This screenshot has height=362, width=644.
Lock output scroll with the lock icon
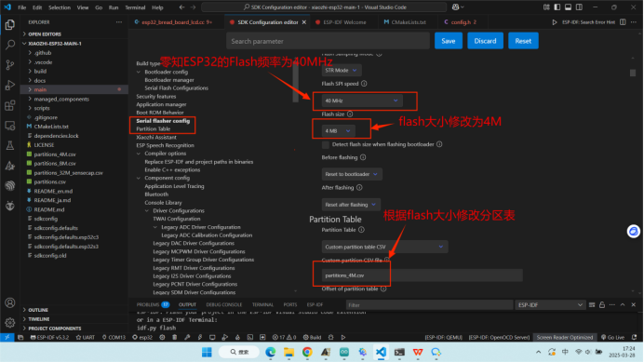[602, 305]
